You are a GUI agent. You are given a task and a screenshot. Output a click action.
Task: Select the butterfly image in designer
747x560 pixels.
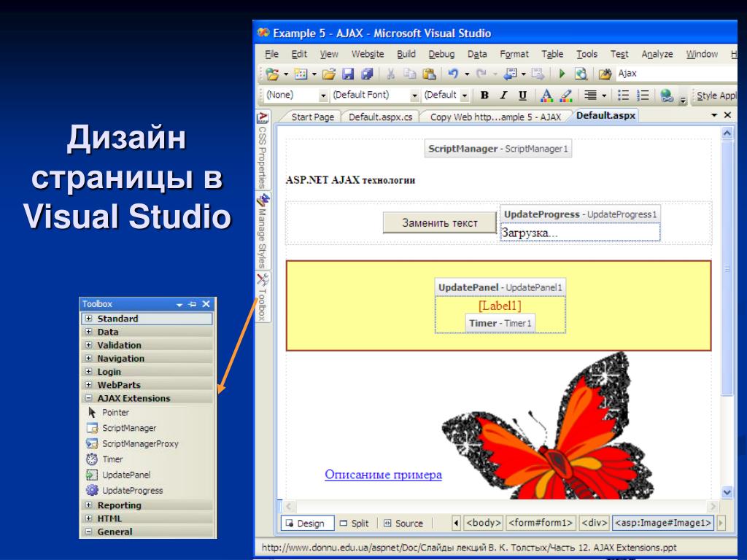click(x=548, y=426)
